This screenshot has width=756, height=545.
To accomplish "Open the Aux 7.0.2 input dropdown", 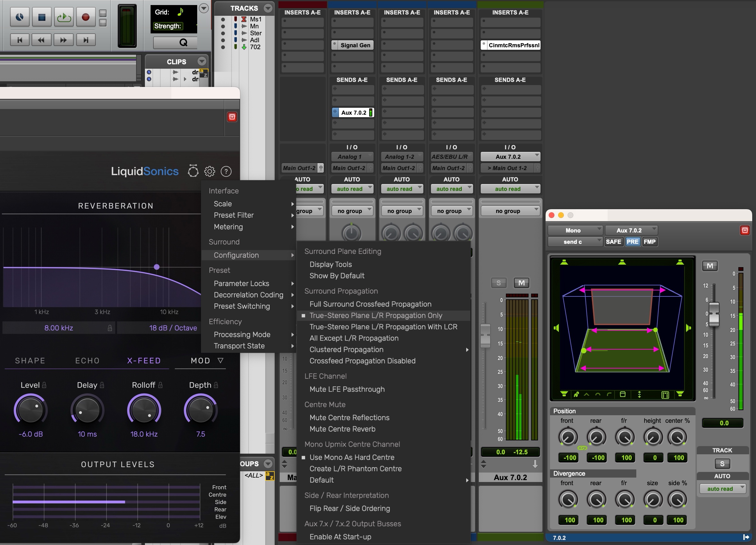I will [510, 157].
